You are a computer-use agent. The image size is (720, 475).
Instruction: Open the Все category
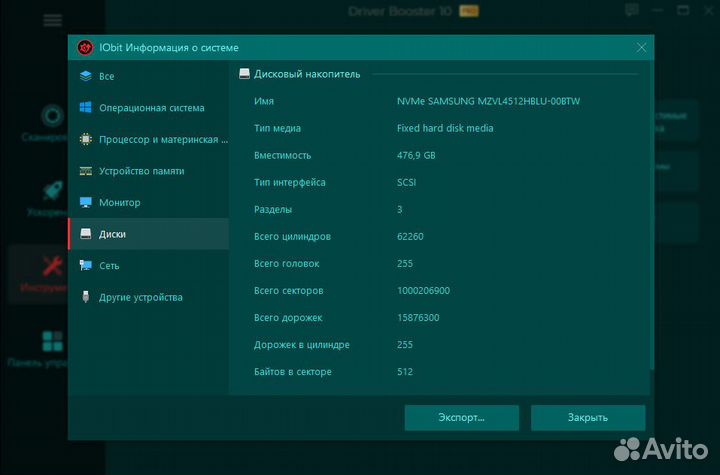coord(148,76)
